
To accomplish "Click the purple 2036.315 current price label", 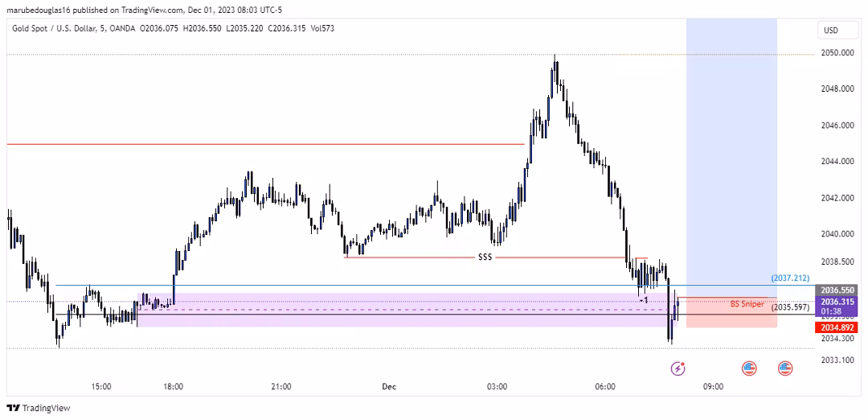I will click(837, 302).
